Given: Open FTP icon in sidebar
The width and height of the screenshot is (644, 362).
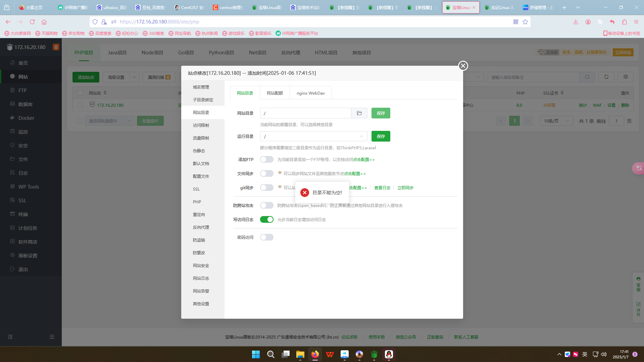Looking at the screenshot, I should pyautogui.click(x=12, y=90).
